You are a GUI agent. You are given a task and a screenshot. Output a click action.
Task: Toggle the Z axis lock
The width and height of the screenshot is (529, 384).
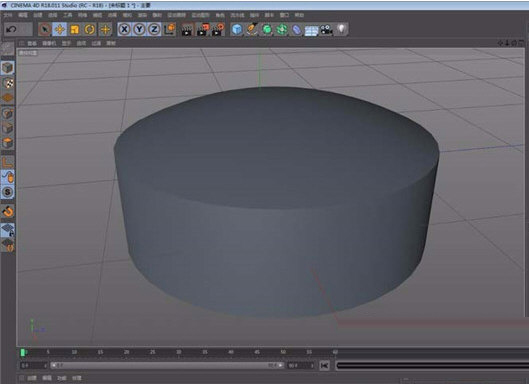(x=154, y=29)
